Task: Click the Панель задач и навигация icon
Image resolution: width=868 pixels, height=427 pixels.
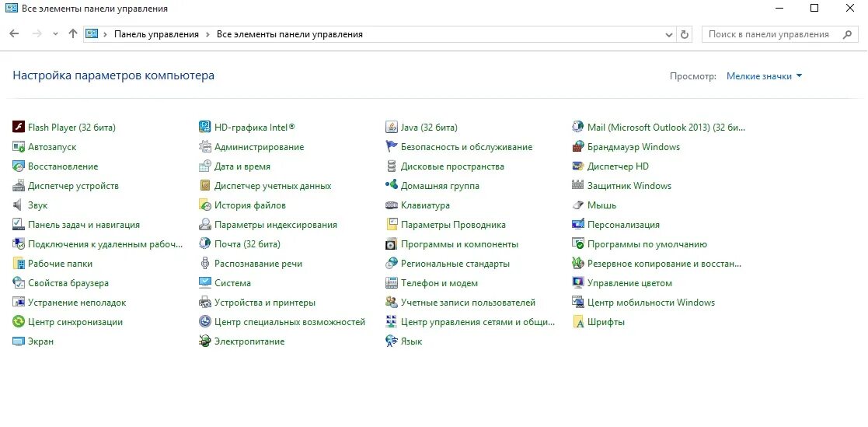Action: click(x=19, y=224)
